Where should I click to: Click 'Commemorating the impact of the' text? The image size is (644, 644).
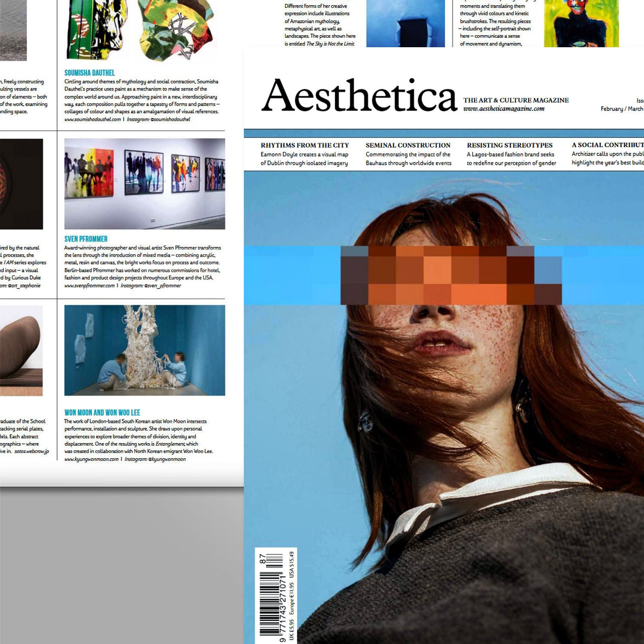[408, 155]
